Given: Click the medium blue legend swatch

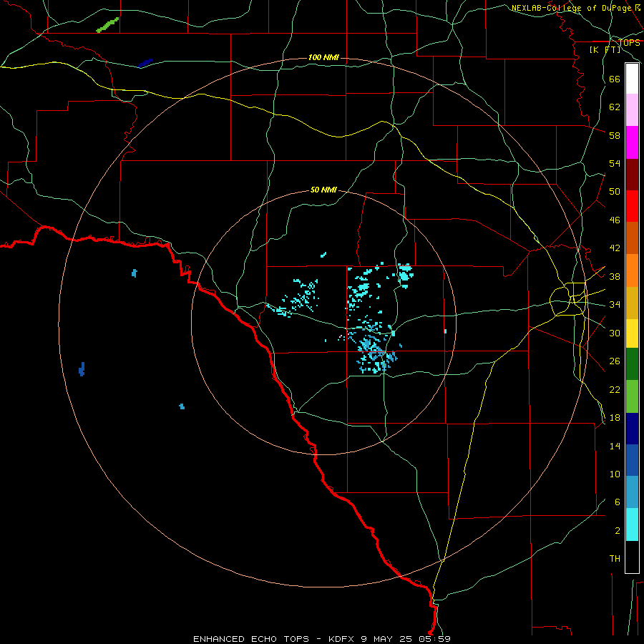Looking at the screenshot, I should click(x=632, y=460).
